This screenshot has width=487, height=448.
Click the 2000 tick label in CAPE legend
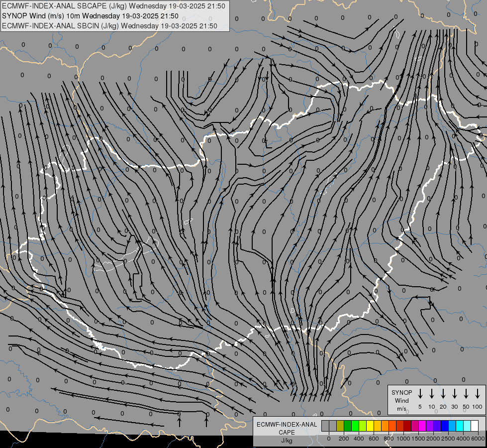[x=433, y=439]
